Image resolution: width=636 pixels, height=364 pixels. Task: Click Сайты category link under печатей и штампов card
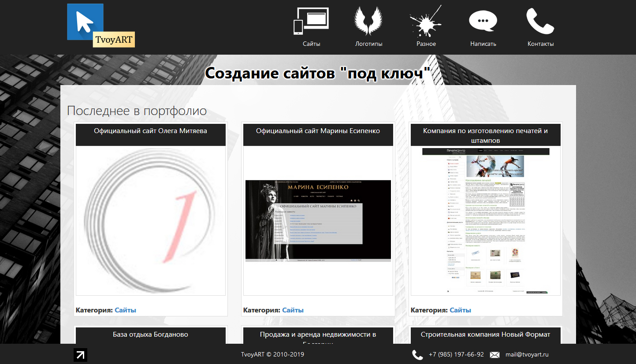pos(460,310)
